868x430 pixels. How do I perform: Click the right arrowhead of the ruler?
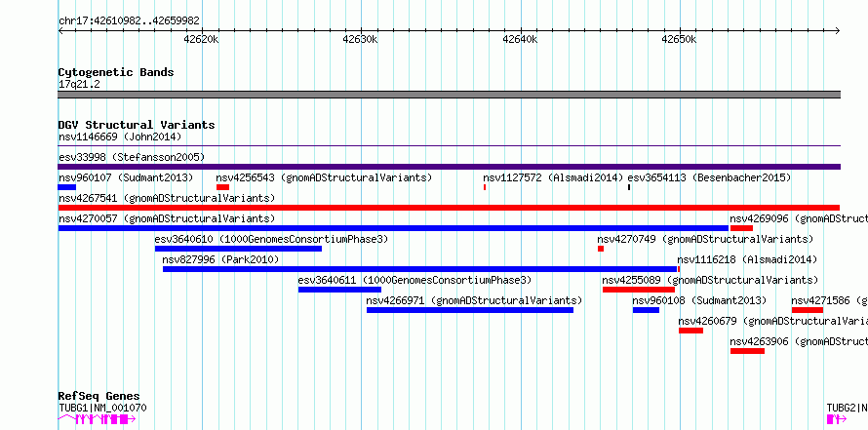[837, 31]
